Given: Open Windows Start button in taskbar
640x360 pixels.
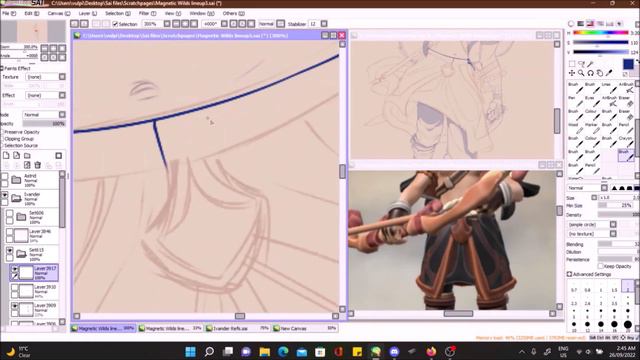Looking at the screenshot, I should pos(190,351).
